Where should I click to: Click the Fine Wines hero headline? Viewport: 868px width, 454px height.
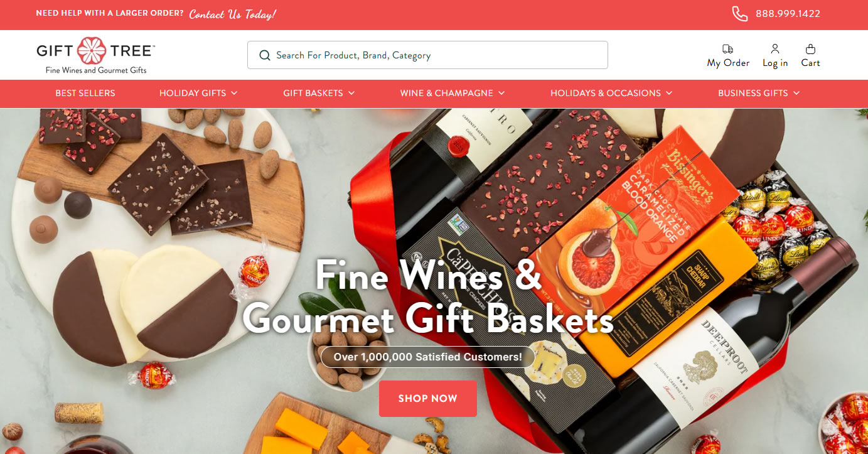tap(428, 296)
